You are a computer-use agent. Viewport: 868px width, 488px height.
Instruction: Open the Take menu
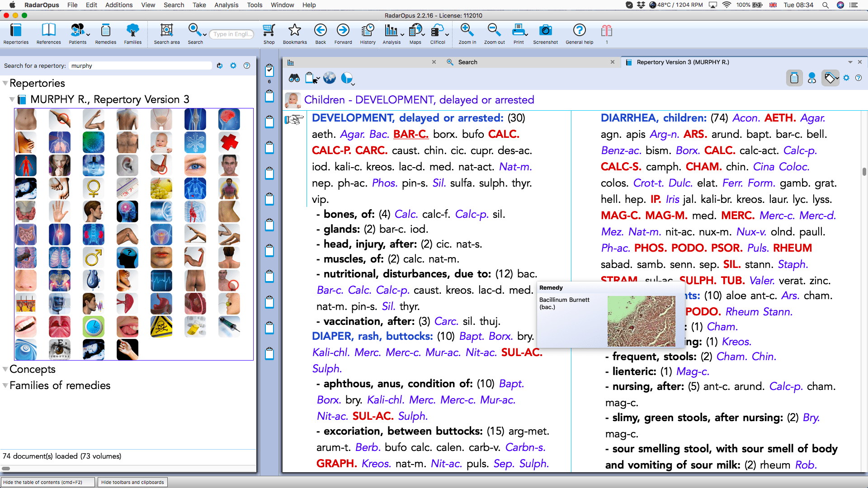pyautogui.click(x=199, y=5)
